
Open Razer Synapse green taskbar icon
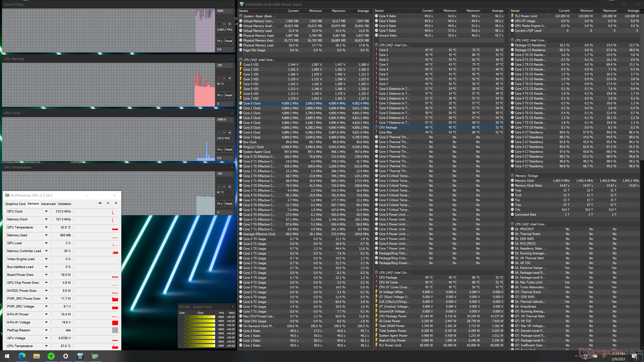click(51, 356)
